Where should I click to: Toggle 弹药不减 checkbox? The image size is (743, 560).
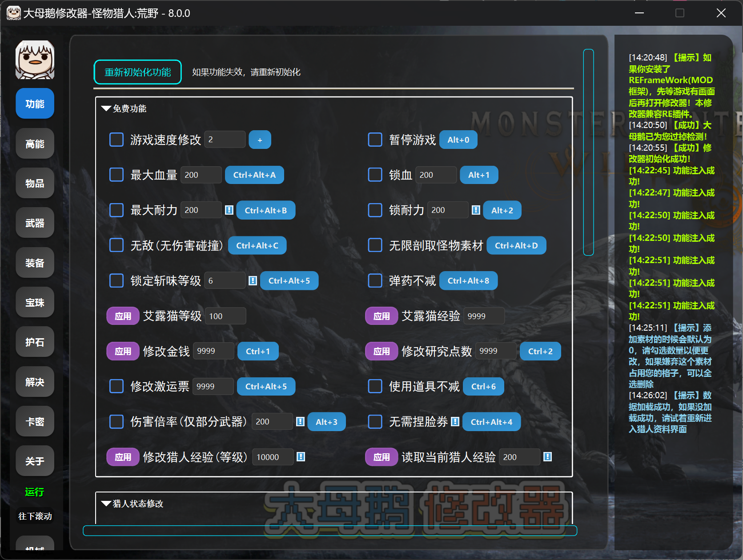(375, 280)
